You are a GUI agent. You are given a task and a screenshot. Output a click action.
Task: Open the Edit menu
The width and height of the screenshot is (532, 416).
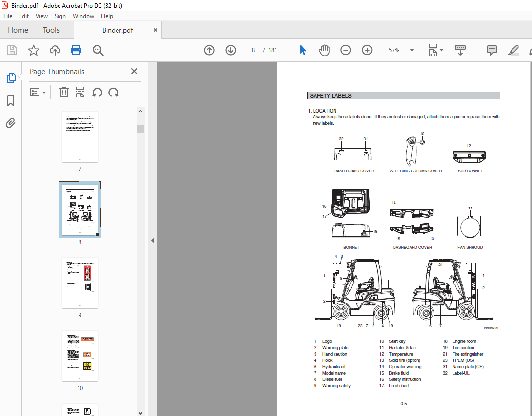[24, 16]
